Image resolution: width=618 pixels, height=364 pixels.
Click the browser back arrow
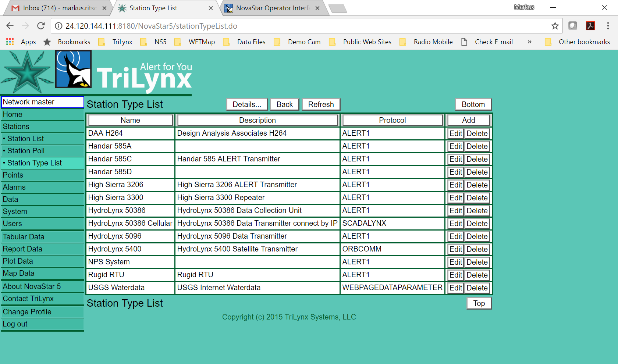click(10, 26)
